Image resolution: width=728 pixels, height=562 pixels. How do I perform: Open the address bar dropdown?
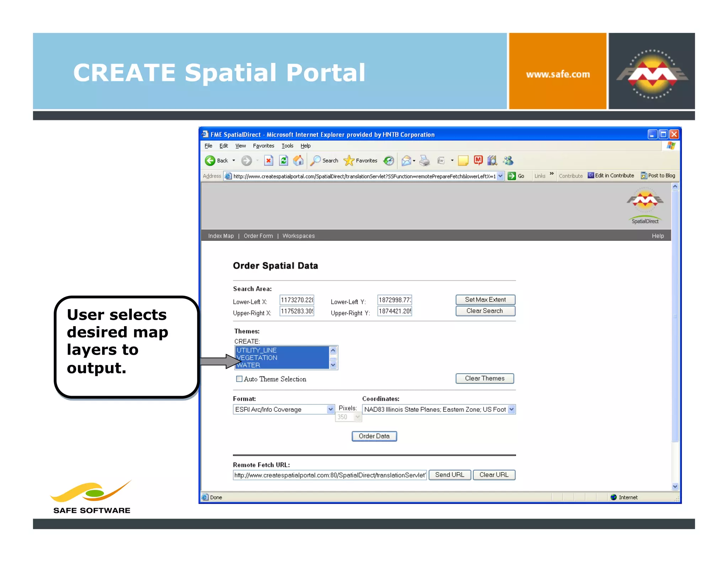500,176
